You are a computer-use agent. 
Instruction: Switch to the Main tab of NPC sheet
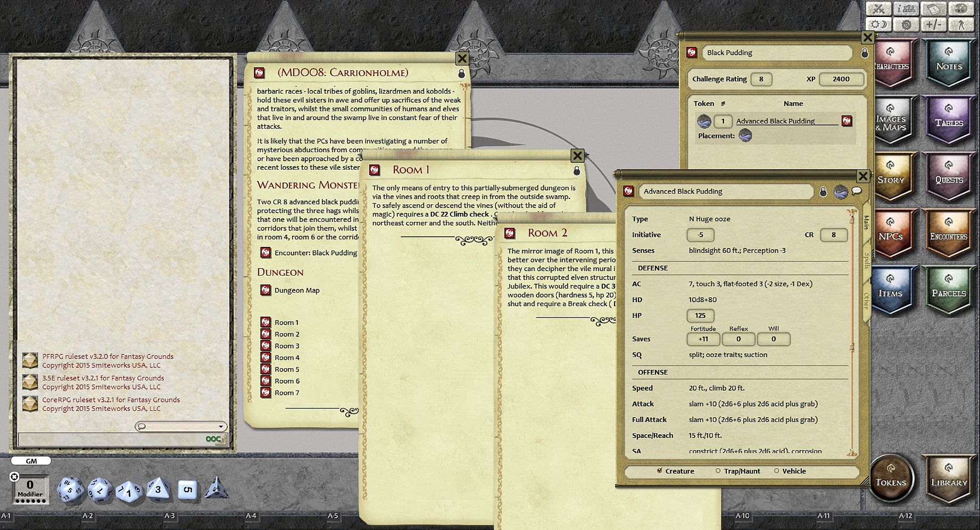(x=867, y=222)
